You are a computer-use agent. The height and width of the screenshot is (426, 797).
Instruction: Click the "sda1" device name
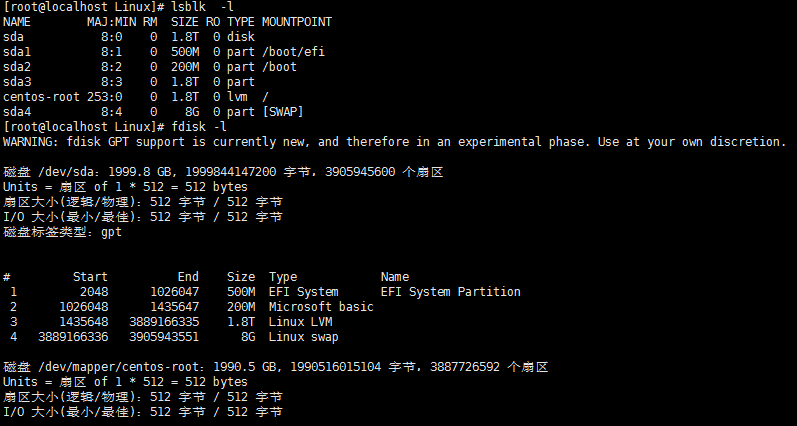coord(17,51)
